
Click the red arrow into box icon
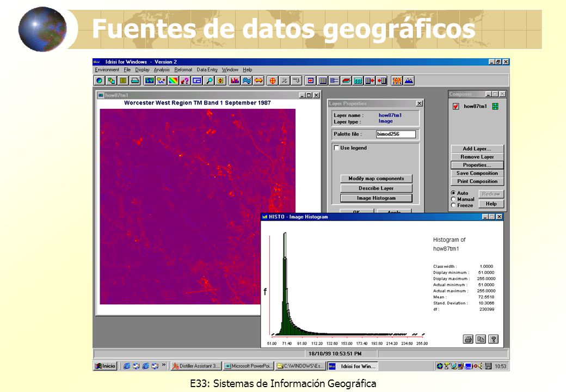310,81
